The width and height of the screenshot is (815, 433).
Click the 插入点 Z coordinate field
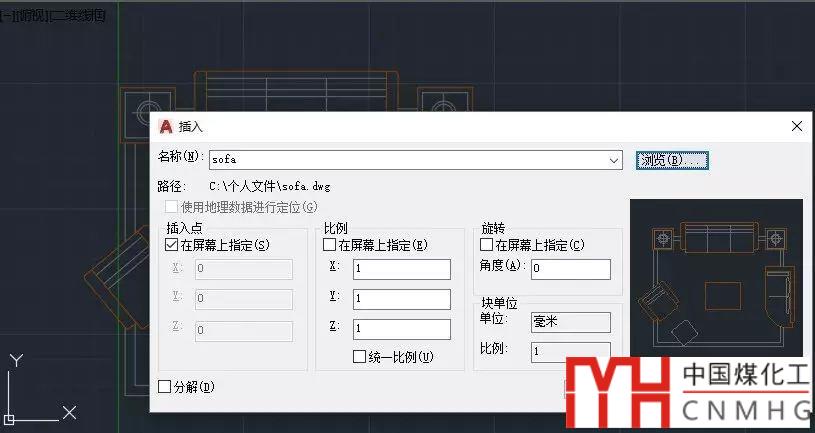tap(244, 331)
